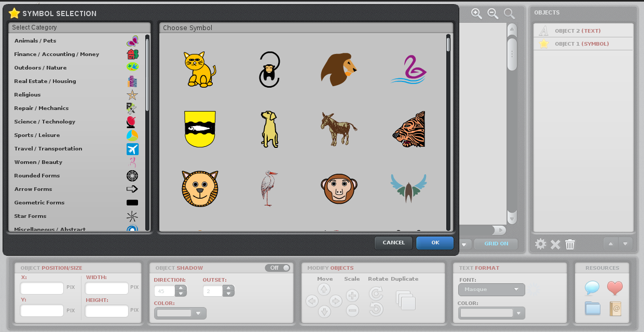644x332 pixels.
Task: Open the shadow color dropdown
Action: (180, 313)
